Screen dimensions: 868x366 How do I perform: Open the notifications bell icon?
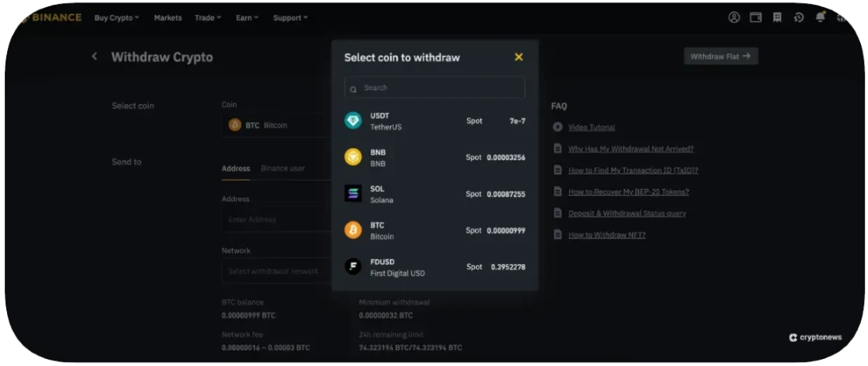tap(820, 17)
